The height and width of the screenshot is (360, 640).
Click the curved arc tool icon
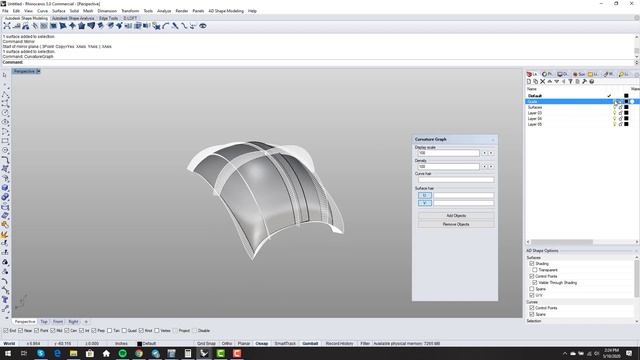click(x=166, y=26)
